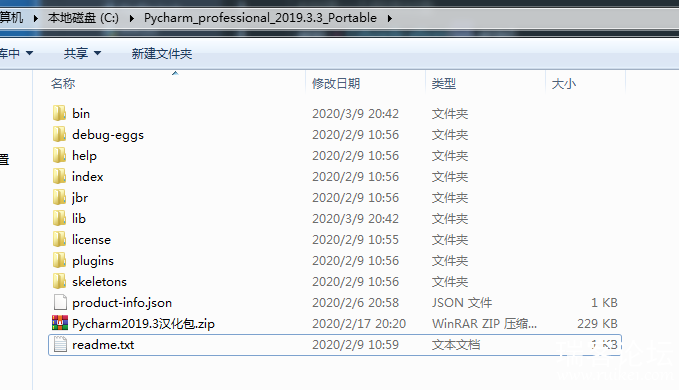The image size is (679, 390).
Task: Select the help folder name
Action: [x=84, y=155]
